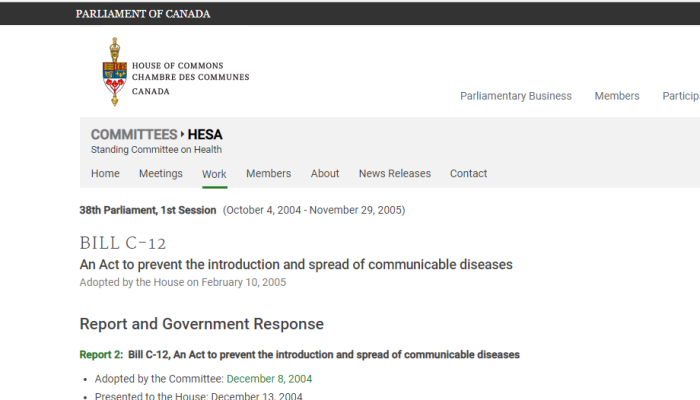700x400 pixels.
Task: Select the HESA committee heading
Action: 205,134
